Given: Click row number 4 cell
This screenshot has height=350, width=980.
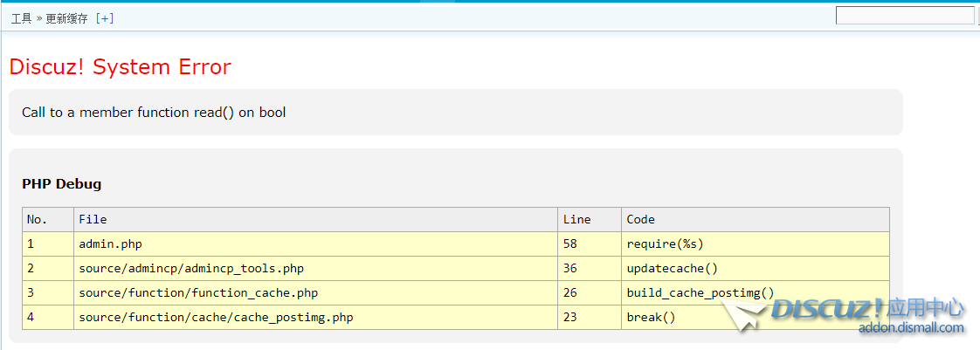Looking at the screenshot, I should (x=48, y=317).
